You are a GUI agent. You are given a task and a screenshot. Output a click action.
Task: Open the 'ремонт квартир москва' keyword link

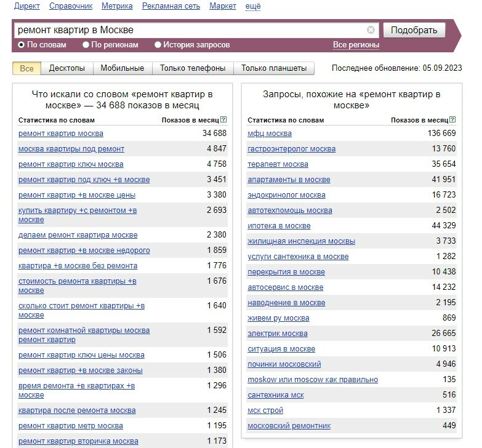[61, 134]
